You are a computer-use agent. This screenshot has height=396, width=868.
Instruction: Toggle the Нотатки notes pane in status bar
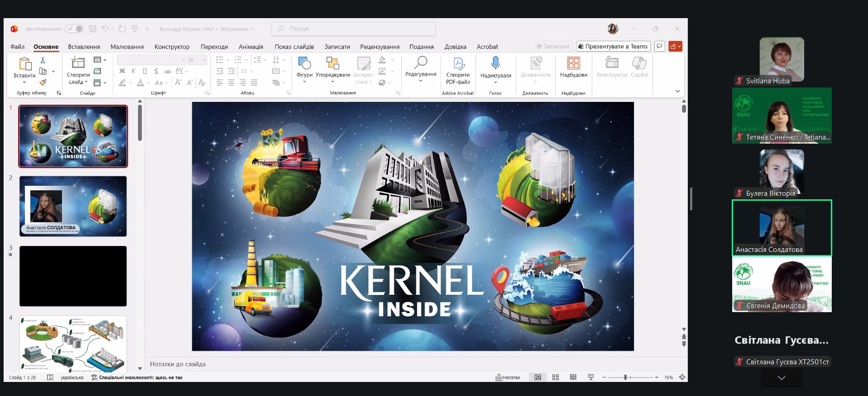pos(508,377)
